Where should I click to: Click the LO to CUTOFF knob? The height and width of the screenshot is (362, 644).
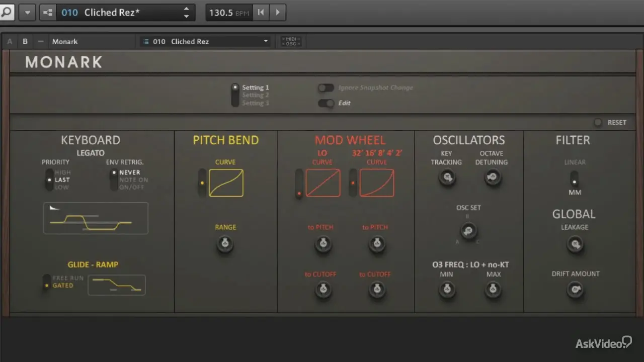coord(322,290)
